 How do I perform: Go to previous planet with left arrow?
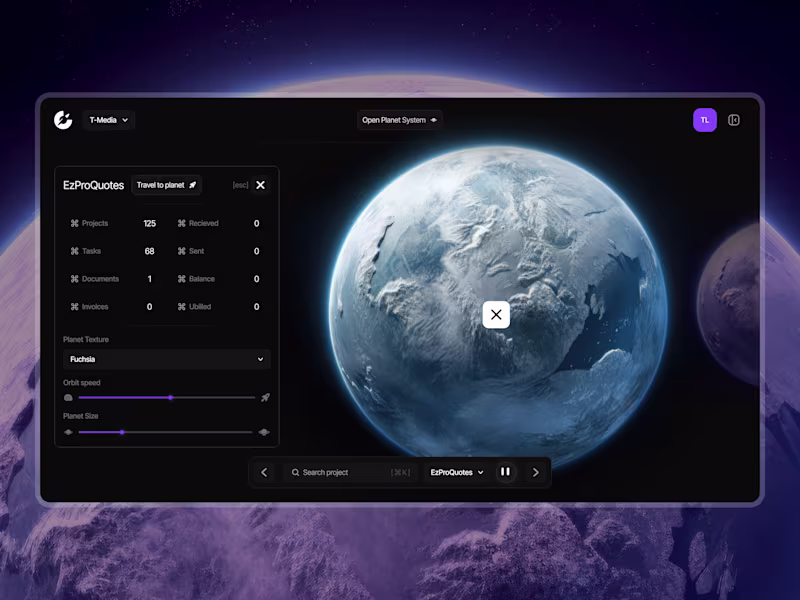[x=264, y=472]
